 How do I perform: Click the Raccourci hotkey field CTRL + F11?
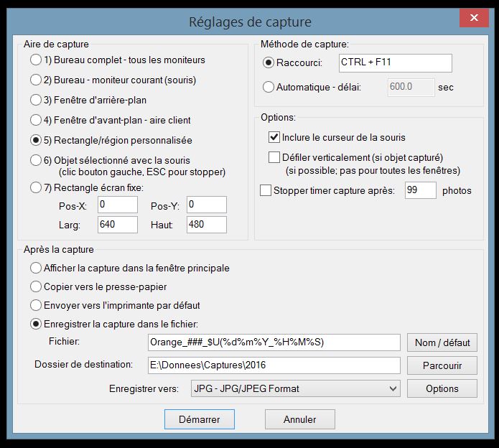pyautogui.click(x=396, y=62)
